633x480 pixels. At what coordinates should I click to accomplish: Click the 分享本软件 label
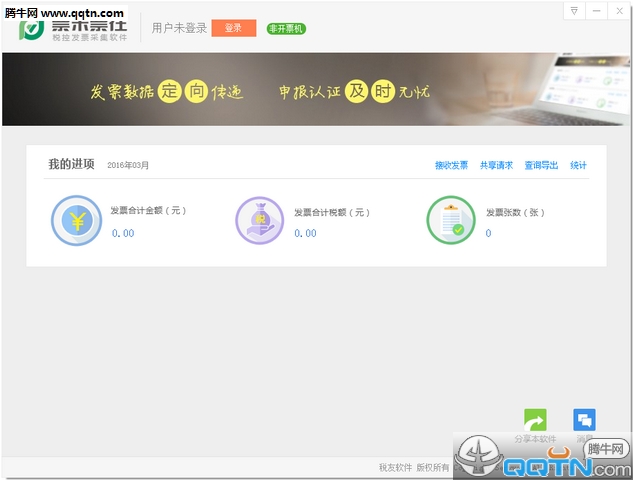click(x=535, y=439)
